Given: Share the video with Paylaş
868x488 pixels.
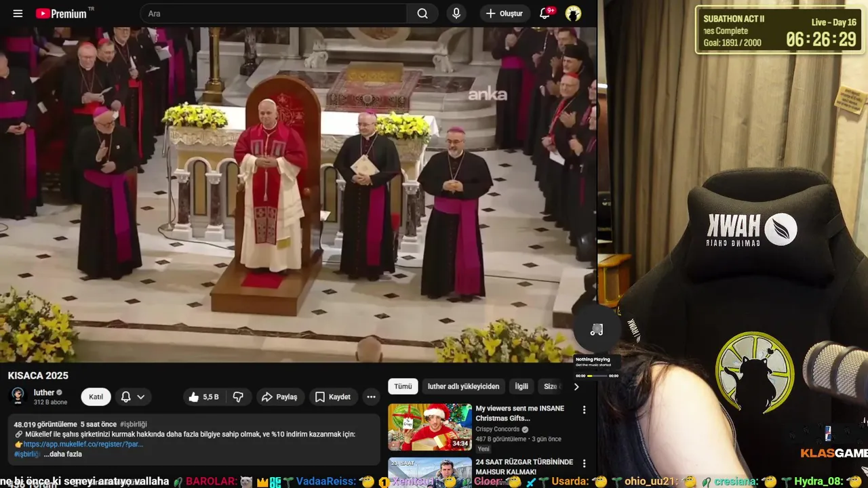Looking at the screenshot, I should (279, 397).
